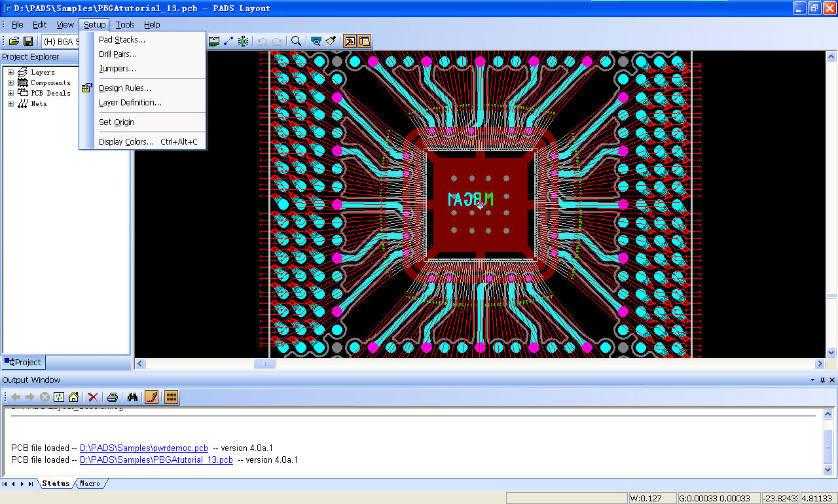Select the green Dimensioning toolbar icon
This screenshot has width=838, height=504.
coord(243,41)
